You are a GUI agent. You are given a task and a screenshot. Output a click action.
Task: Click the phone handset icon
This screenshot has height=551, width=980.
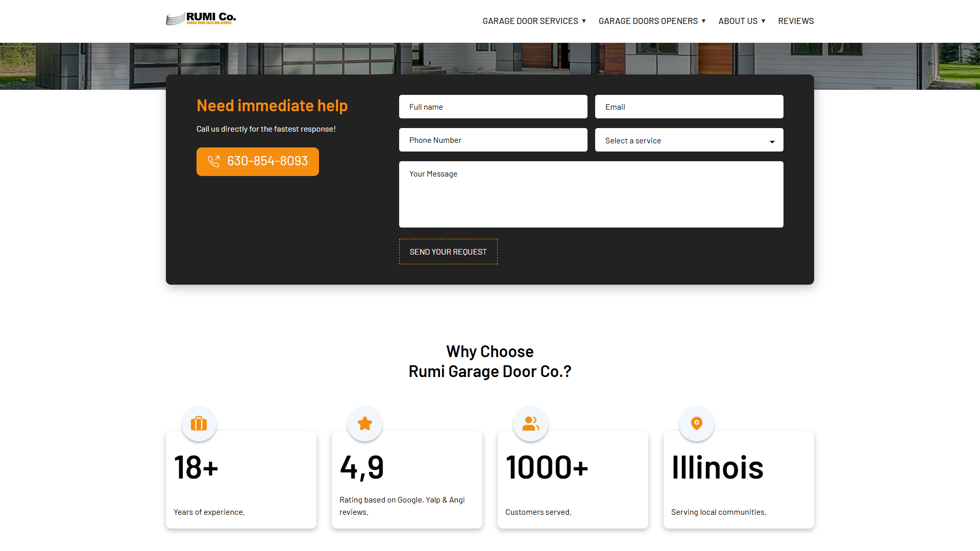pyautogui.click(x=213, y=161)
